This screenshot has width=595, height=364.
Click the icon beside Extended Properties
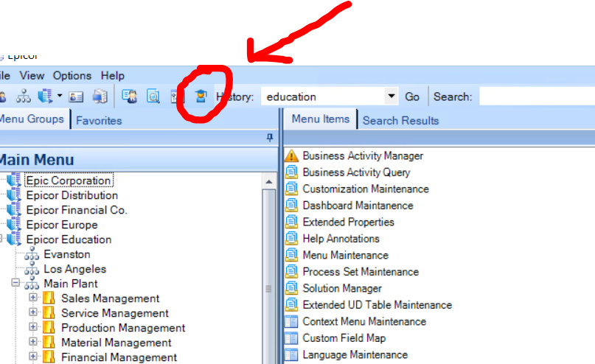click(x=291, y=222)
